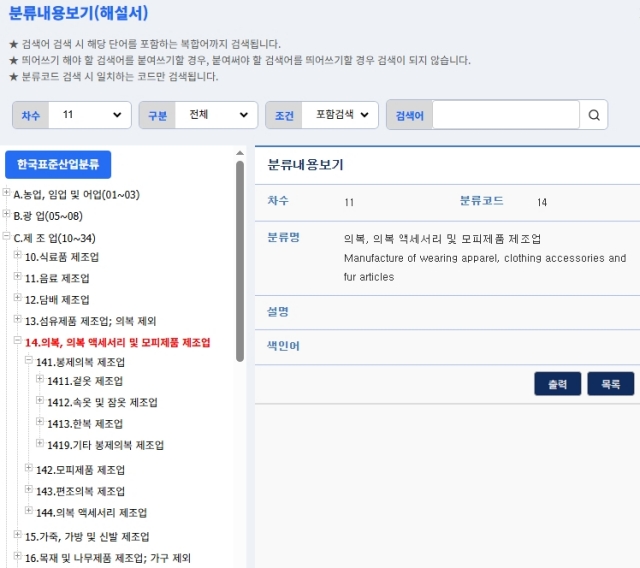Select C.제조업(10~34) tree row
Viewport: 640px width, 568px height.
click(x=54, y=238)
